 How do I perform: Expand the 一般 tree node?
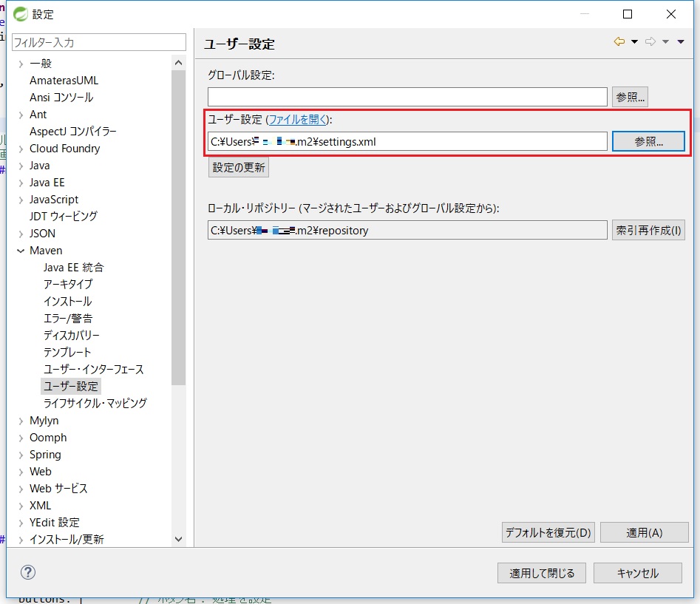click(21, 64)
